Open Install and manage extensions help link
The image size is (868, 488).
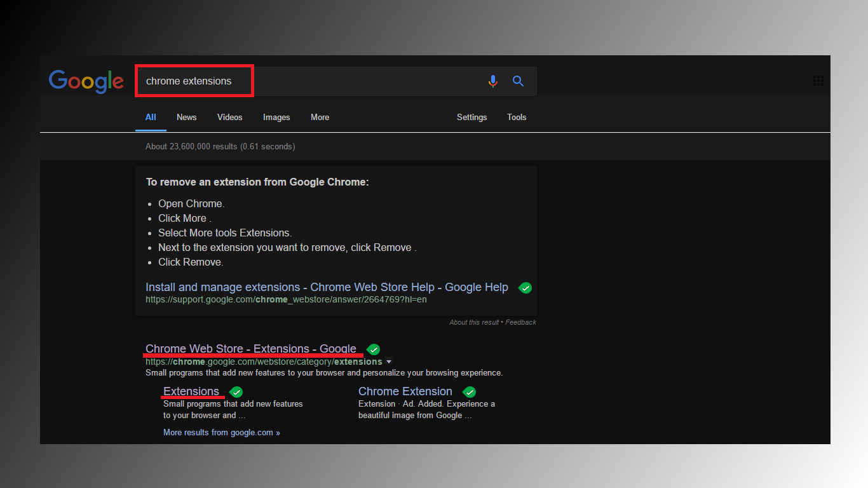[x=327, y=287]
